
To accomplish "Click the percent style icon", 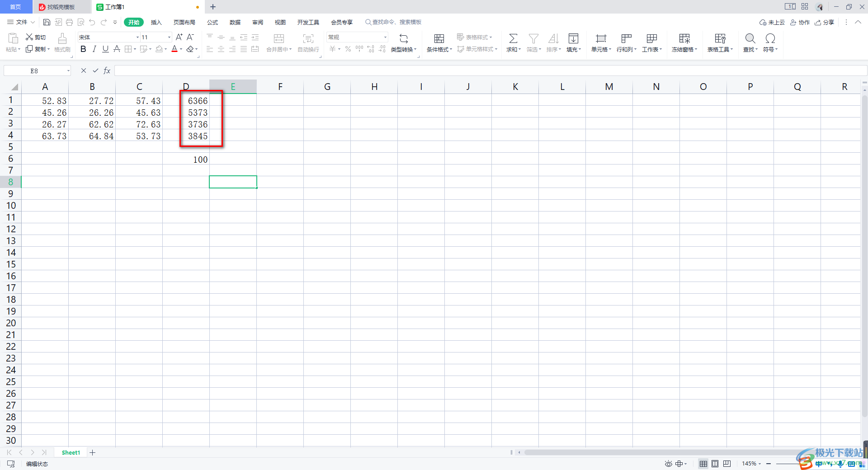I will click(348, 49).
